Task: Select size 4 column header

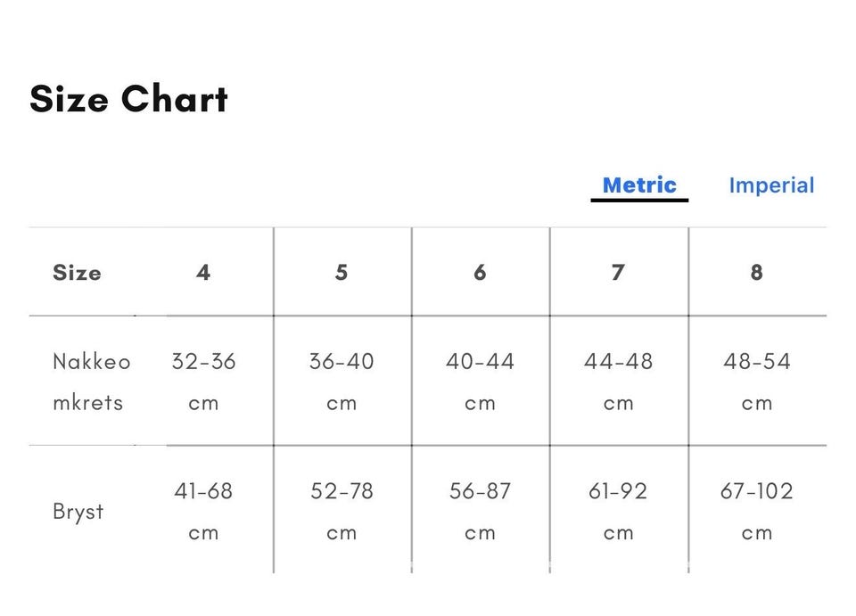Action: 203,272
